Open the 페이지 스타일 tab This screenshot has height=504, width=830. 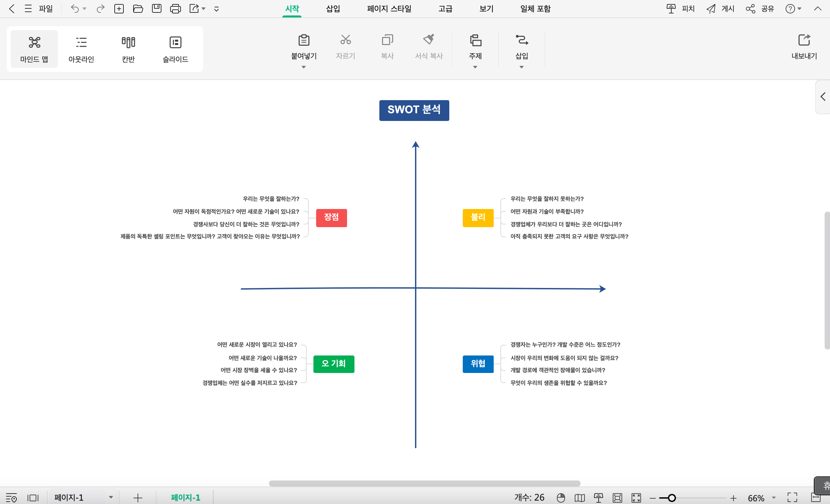point(389,9)
